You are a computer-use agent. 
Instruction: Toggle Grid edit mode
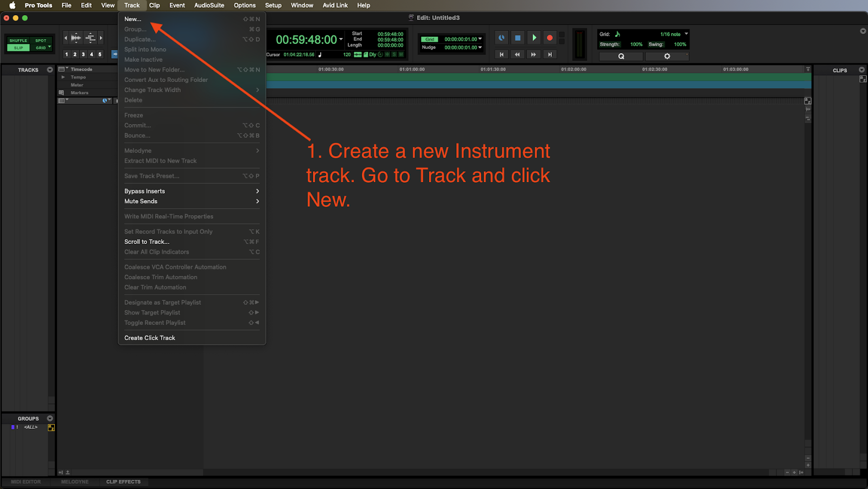coord(41,48)
